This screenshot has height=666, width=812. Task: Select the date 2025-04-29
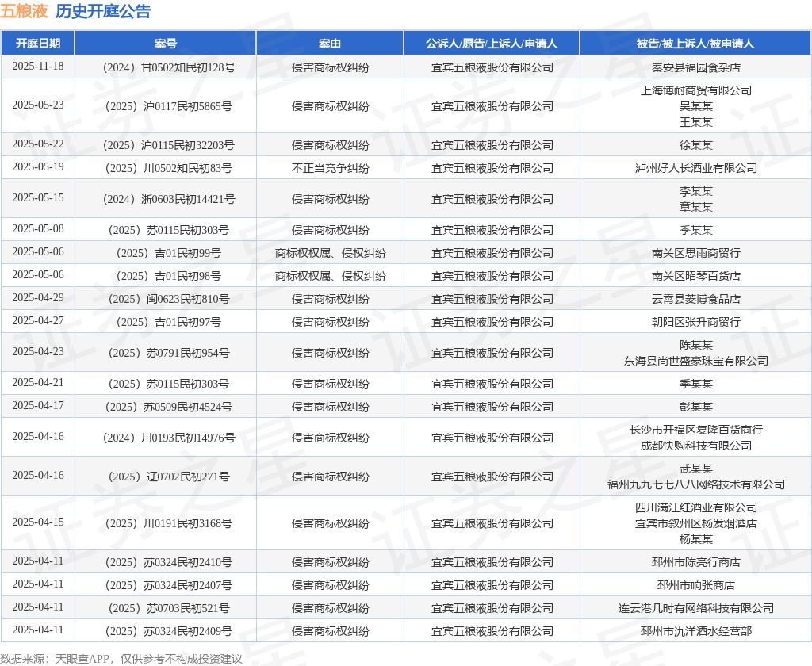click(38, 298)
